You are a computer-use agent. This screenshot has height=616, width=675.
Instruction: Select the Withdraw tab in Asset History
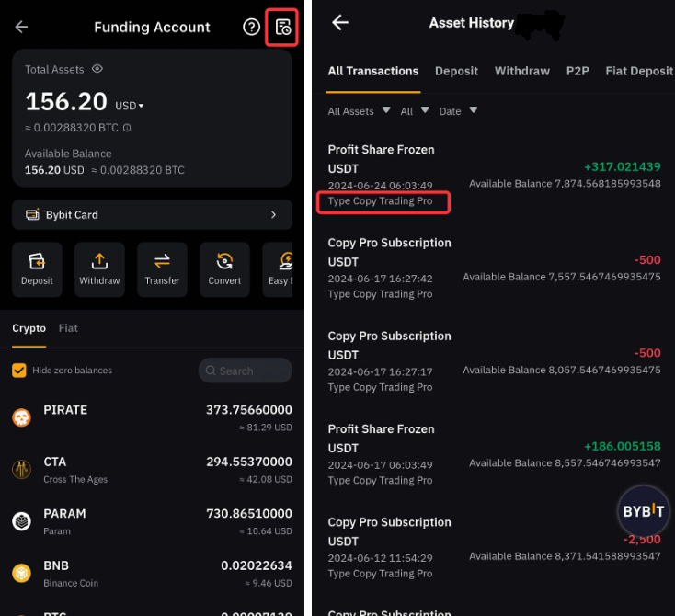tap(522, 71)
